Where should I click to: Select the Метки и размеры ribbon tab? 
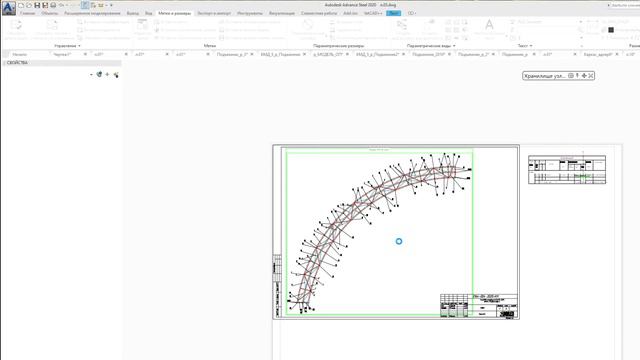(x=175, y=13)
